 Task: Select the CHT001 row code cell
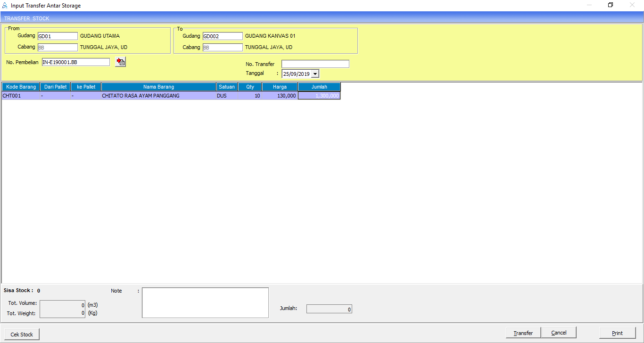pos(21,96)
